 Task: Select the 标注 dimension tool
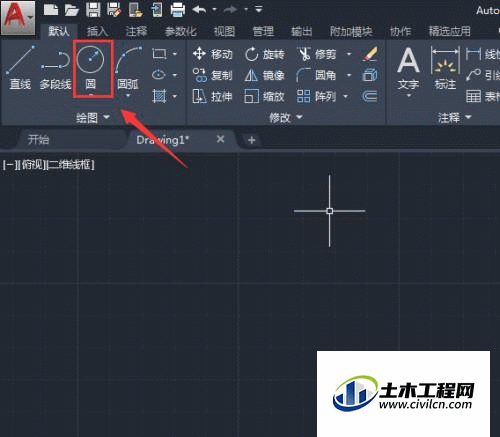point(445,68)
